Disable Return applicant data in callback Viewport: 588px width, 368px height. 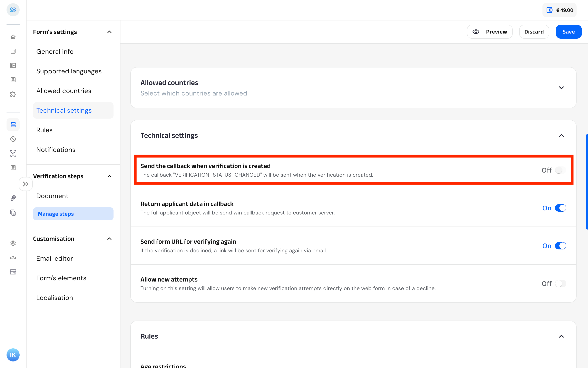[x=560, y=208]
